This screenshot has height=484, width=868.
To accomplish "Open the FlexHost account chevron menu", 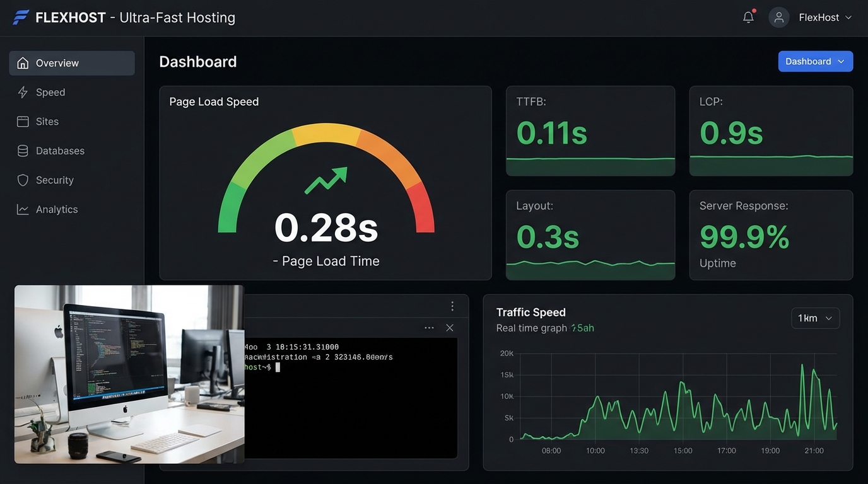I will click(849, 18).
